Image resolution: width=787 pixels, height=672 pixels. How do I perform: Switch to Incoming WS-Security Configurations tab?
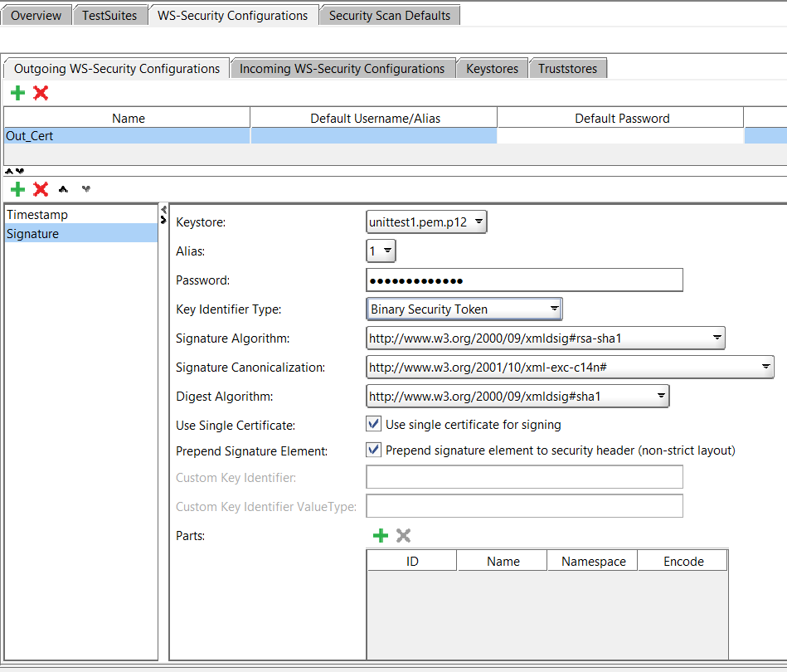342,69
